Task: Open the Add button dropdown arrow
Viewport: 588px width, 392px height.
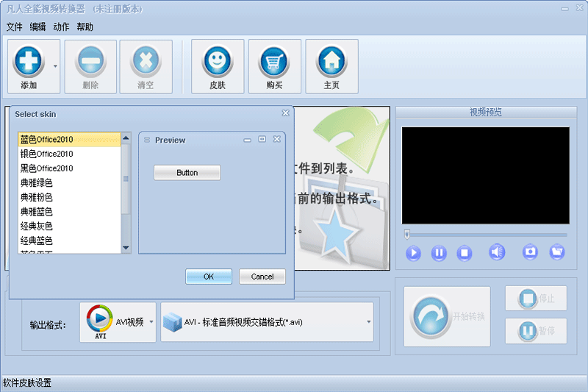Action: coord(55,66)
